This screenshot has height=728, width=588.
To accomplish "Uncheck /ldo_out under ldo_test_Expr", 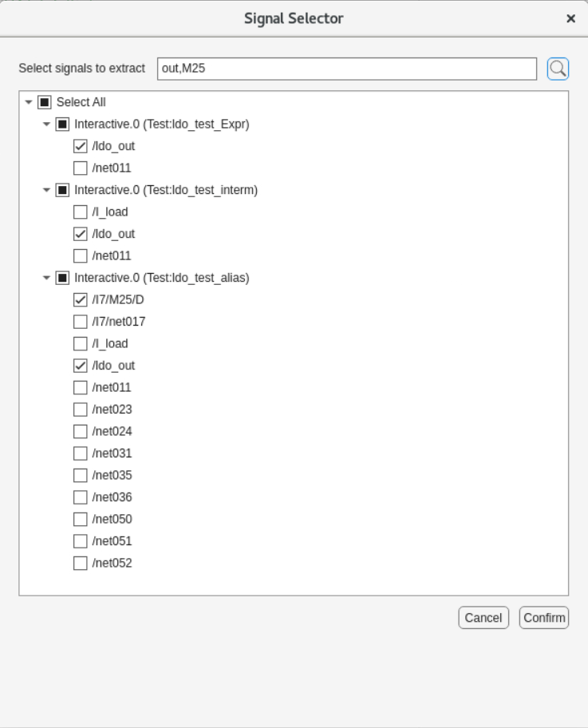I will click(x=80, y=146).
